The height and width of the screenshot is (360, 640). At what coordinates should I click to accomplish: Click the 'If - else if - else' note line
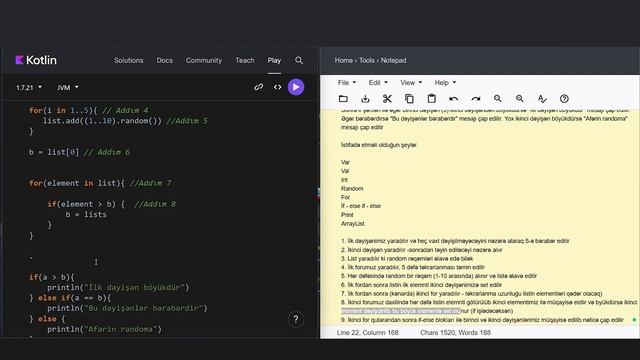(x=361, y=206)
